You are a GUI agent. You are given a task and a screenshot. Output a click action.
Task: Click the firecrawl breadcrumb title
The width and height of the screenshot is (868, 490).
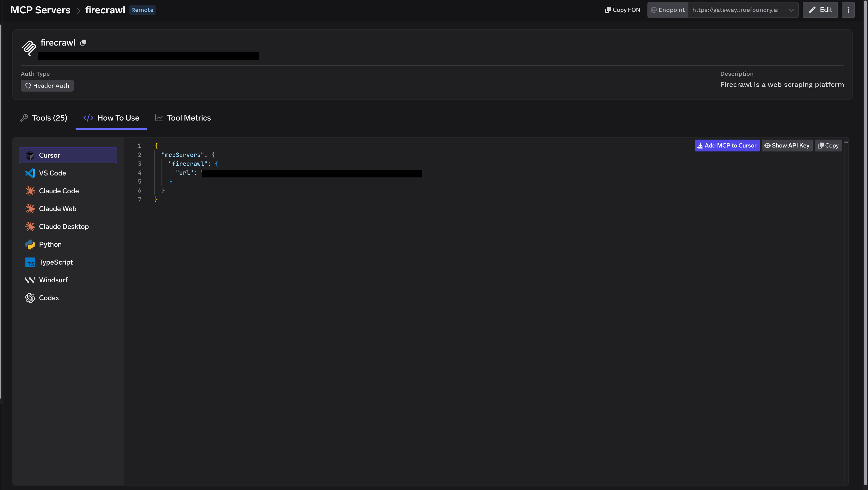pyautogui.click(x=105, y=10)
